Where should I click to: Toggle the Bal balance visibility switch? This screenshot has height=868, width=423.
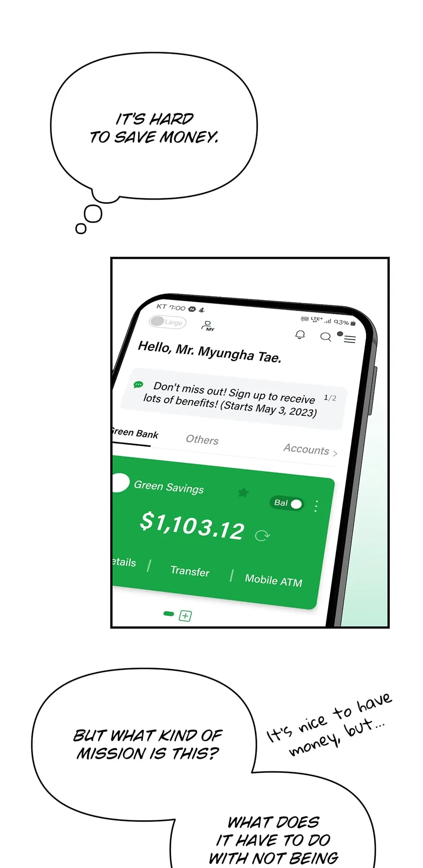pyautogui.click(x=287, y=503)
